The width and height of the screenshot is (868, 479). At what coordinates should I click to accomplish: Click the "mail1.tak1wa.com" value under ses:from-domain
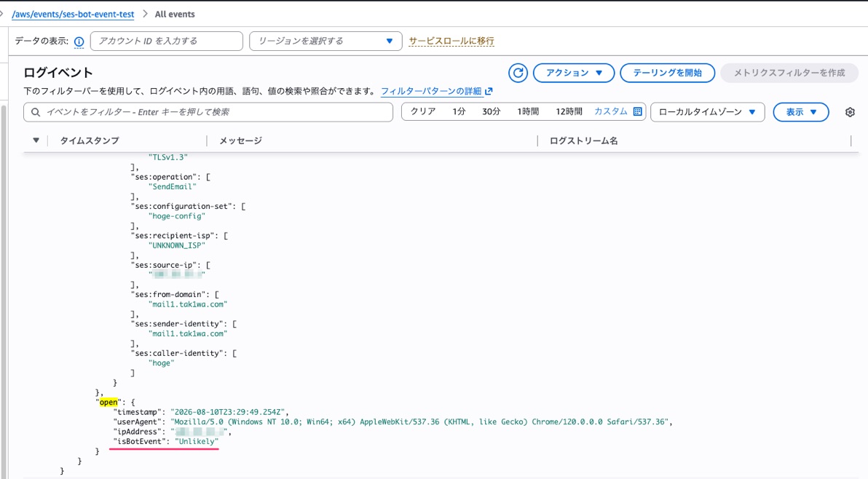(x=188, y=304)
